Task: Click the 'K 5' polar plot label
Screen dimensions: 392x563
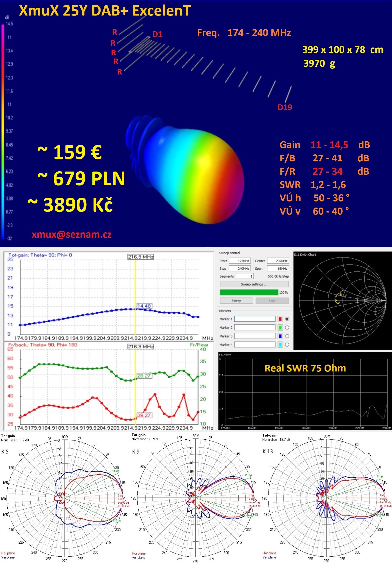Action: pyautogui.click(x=5, y=452)
